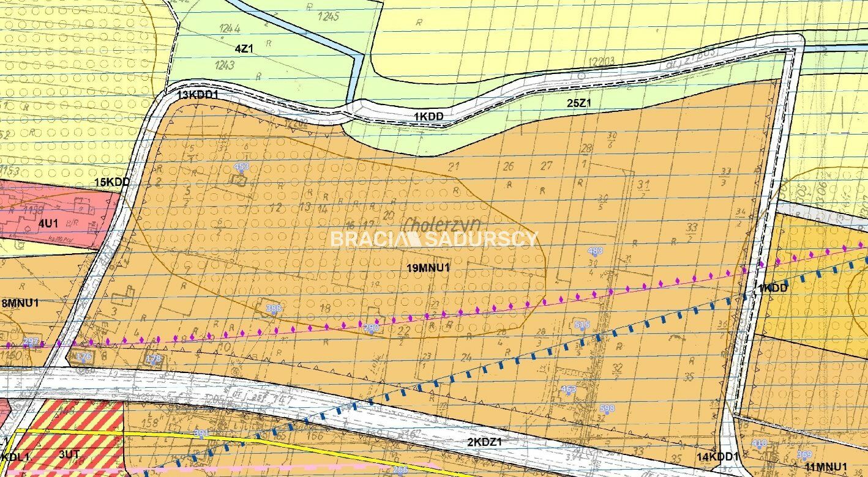
Task: Select building marker 410
Action: click(758, 443)
